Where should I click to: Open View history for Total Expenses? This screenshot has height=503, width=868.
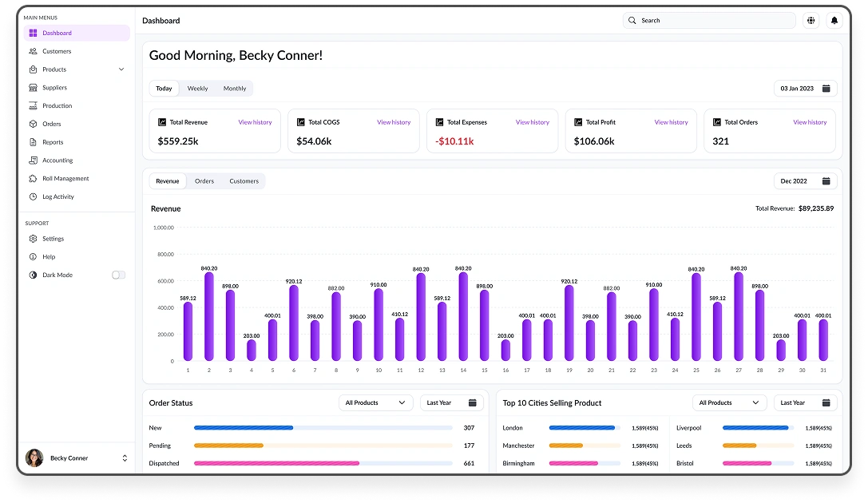pos(533,122)
